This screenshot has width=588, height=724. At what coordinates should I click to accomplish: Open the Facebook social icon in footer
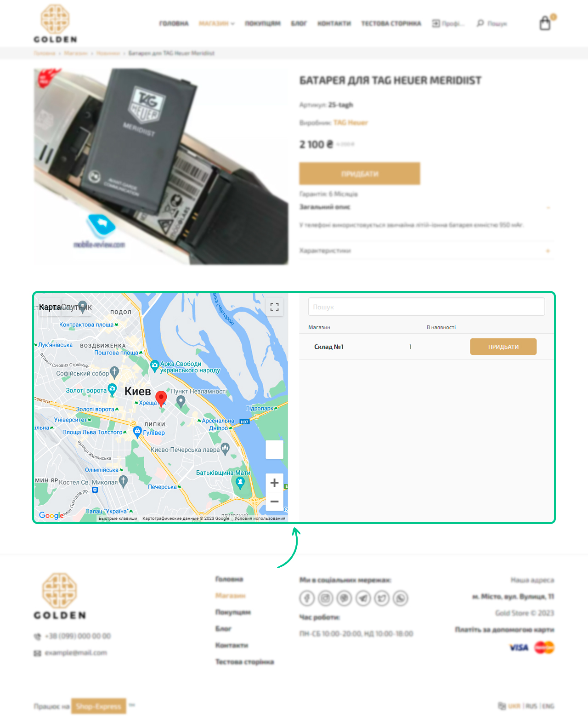(307, 598)
